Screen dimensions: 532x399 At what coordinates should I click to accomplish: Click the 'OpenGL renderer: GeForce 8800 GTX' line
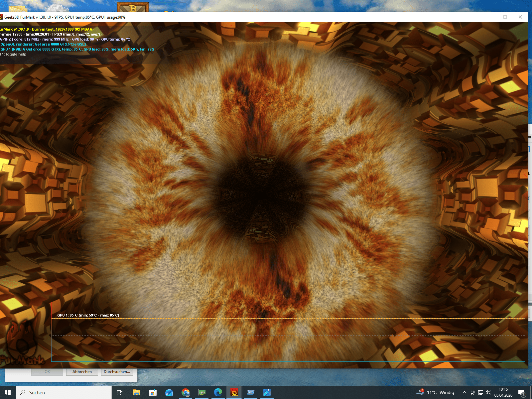tap(44, 44)
